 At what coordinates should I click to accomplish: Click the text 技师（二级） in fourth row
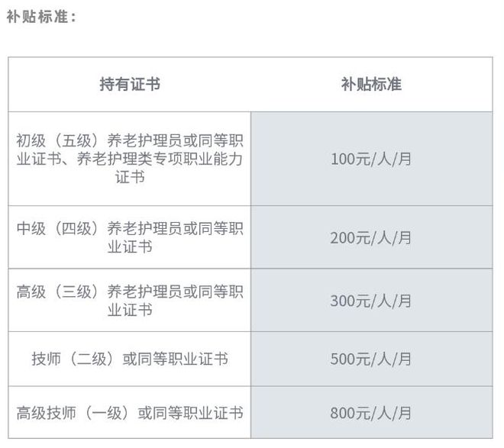click(x=77, y=359)
